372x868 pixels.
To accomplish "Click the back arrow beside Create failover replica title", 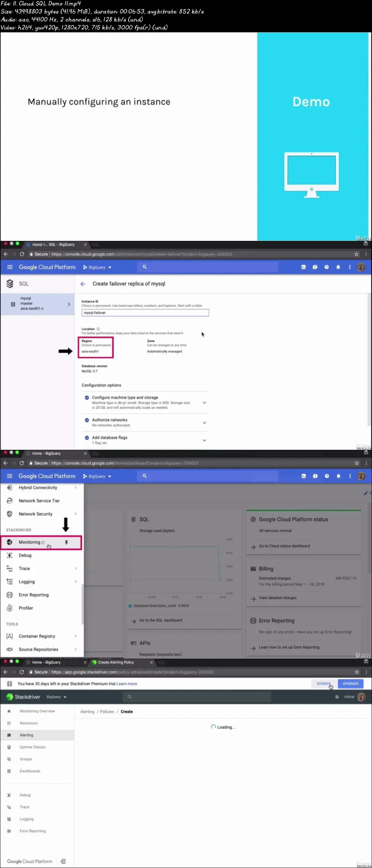I will pyautogui.click(x=83, y=284).
